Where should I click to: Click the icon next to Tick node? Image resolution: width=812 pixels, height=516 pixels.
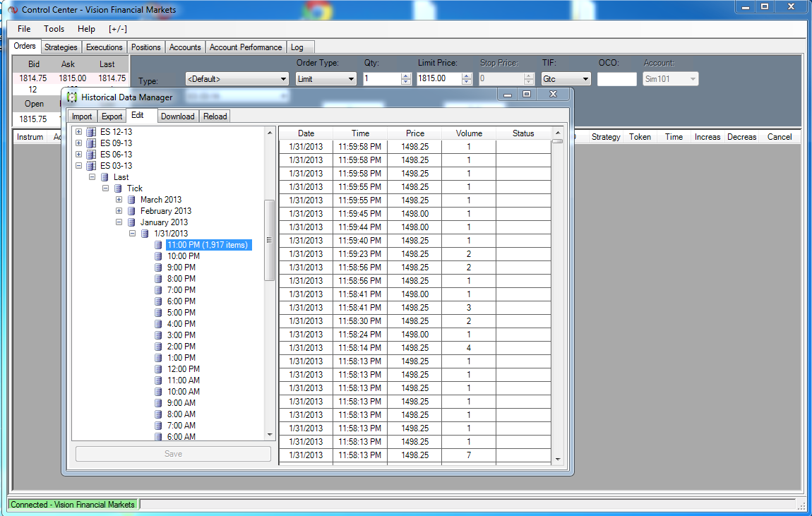pos(118,188)
